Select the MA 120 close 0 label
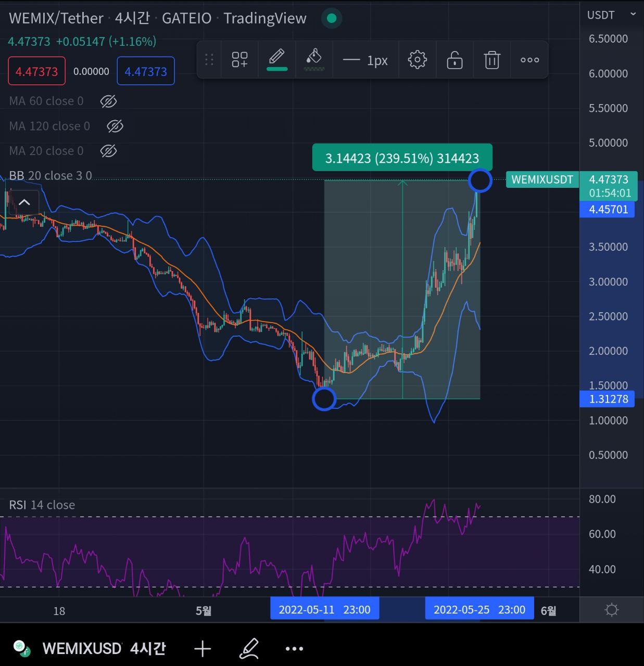 click(49, 126)
